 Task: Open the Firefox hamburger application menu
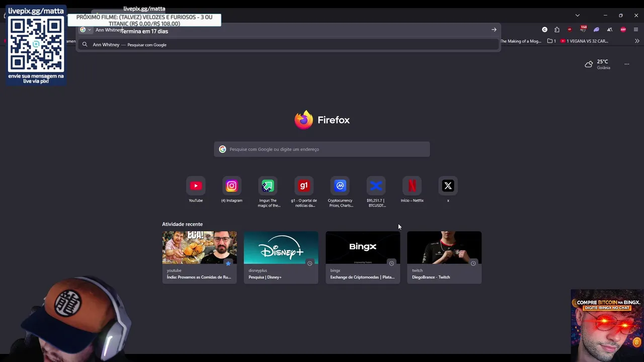636,30
